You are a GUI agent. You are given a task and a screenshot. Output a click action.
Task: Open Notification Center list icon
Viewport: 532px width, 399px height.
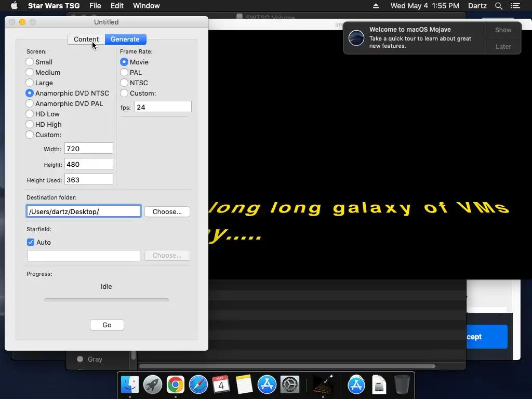[x=515, y=6]
